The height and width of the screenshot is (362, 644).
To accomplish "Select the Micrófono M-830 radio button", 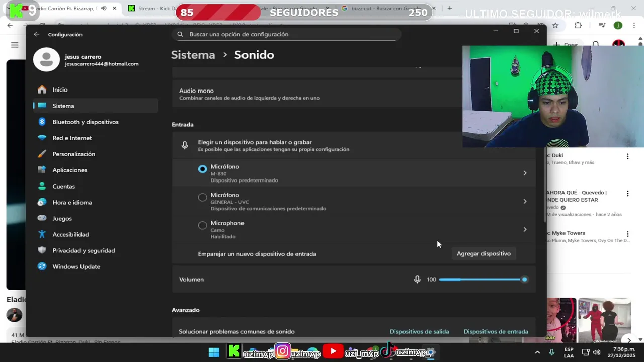I will [202, 169].
